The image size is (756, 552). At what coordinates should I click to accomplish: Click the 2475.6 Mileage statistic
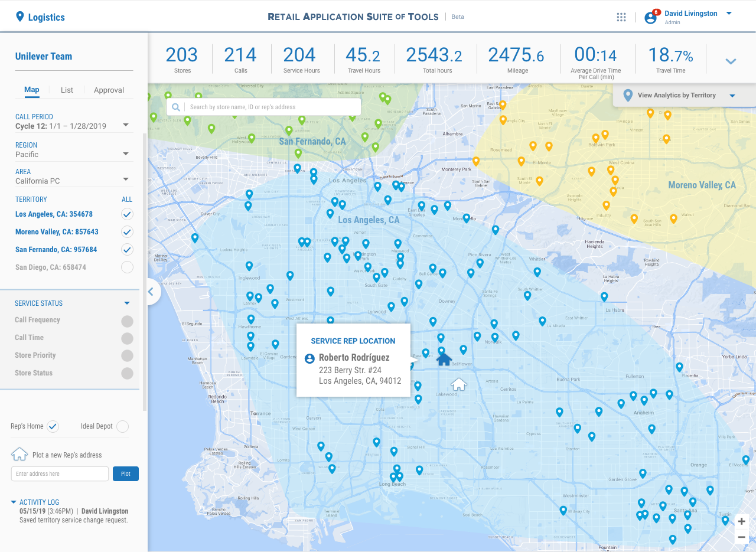coord(516,59)
